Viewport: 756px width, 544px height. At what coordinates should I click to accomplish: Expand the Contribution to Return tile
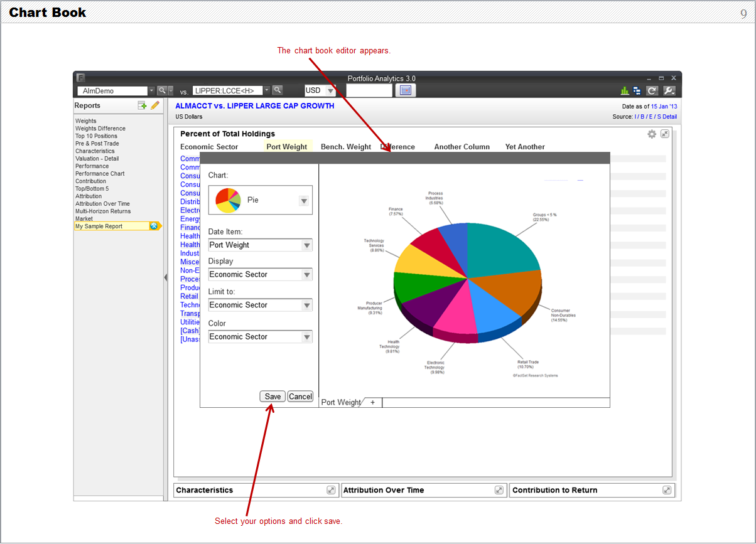point(667,490)
